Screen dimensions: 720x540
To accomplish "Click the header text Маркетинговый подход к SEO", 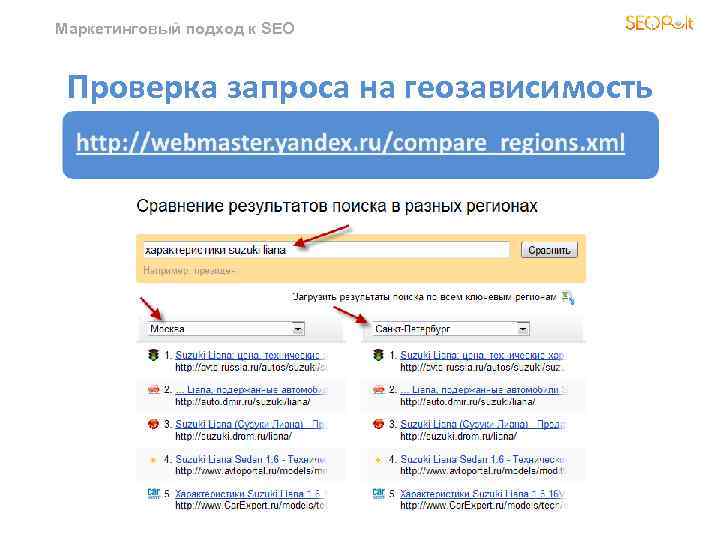I will point(174,29).
